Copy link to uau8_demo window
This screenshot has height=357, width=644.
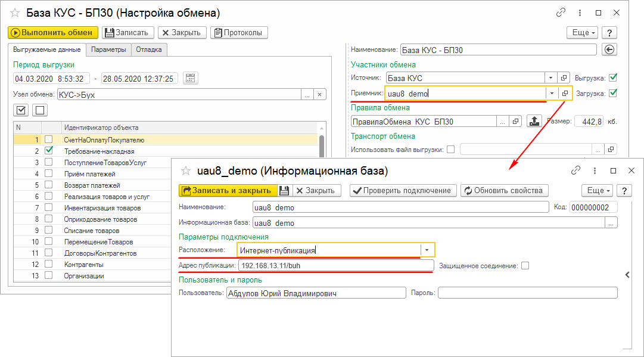pos(575,170)
